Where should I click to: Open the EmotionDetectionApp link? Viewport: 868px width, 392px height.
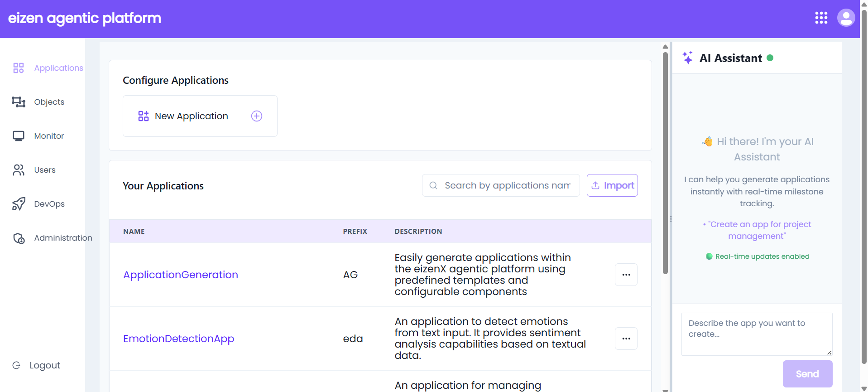coord(179,339)
